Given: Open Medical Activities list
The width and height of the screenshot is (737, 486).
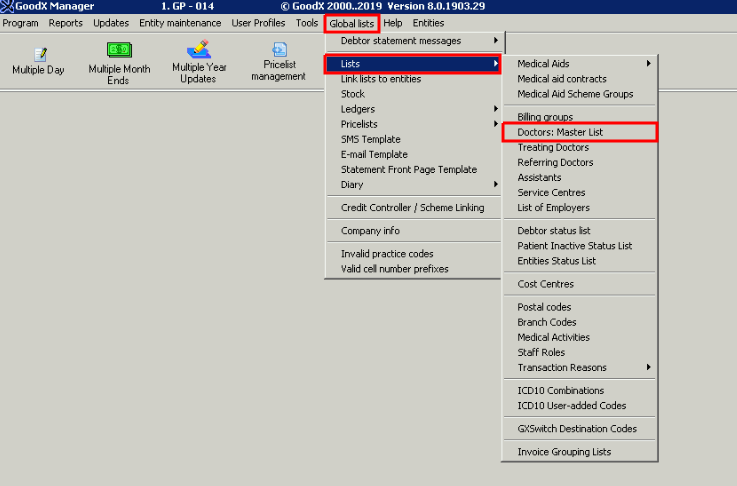Looking at the screenshot, I should (580, 337).
